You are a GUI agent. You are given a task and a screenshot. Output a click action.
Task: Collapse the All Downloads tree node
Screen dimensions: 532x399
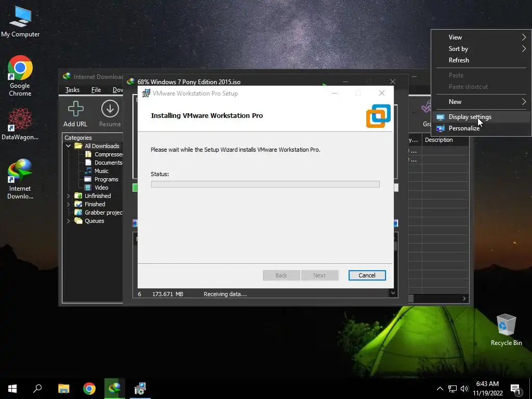tap(68, 146)
